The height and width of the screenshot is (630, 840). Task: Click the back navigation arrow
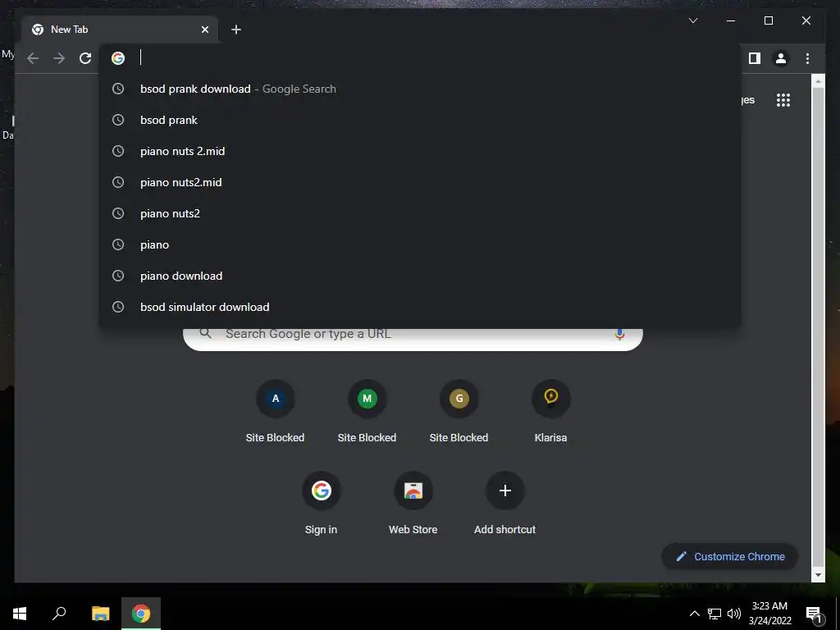coord(33,58)
